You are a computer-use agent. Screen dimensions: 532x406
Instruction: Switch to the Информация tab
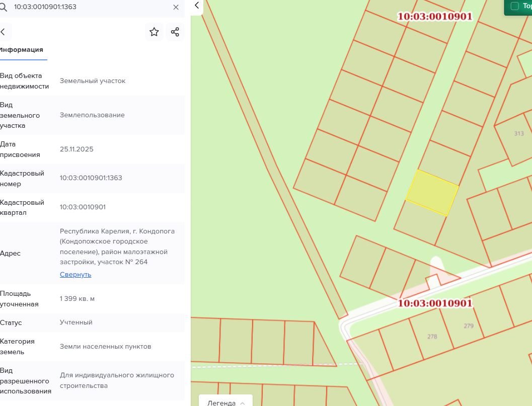[x=22, y=50]
